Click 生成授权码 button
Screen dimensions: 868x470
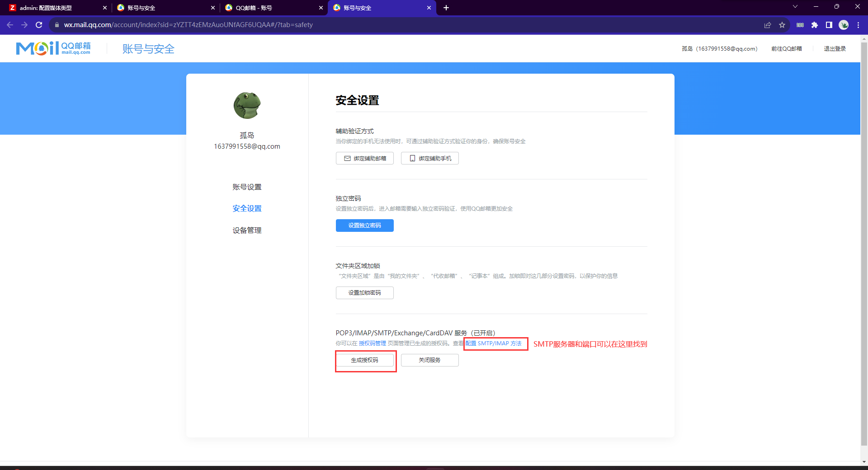click(x=365, y=360)
